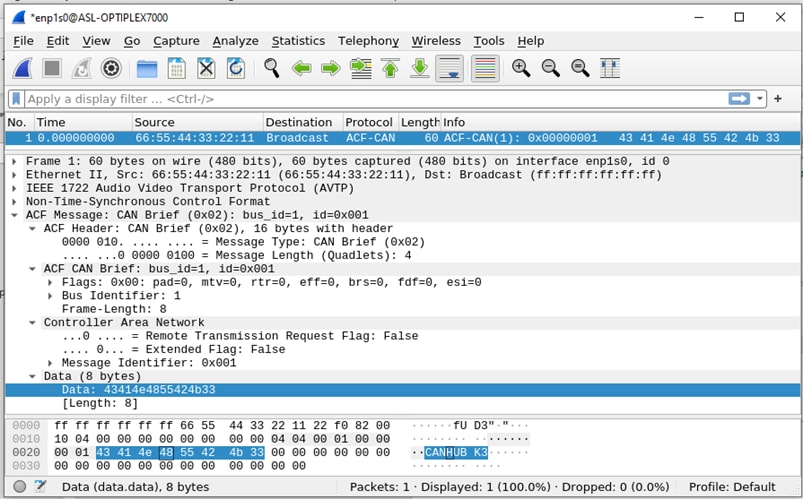Screen dimensions: 803x499
Task: Click the open capture file folder icon
Action: (147, 68)
